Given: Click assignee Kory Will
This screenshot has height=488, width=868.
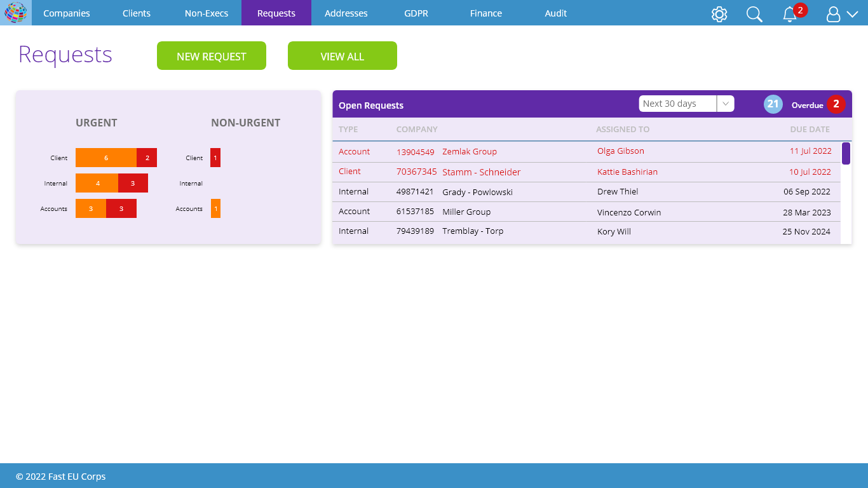Looking at the screenshot, I should 614,232.
